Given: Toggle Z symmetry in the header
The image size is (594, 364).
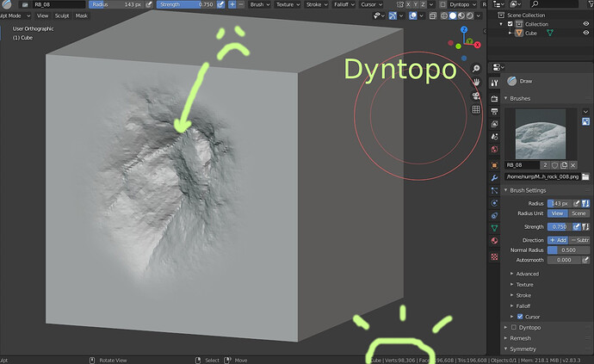Looking at the screenshot, I should [424, 4].
